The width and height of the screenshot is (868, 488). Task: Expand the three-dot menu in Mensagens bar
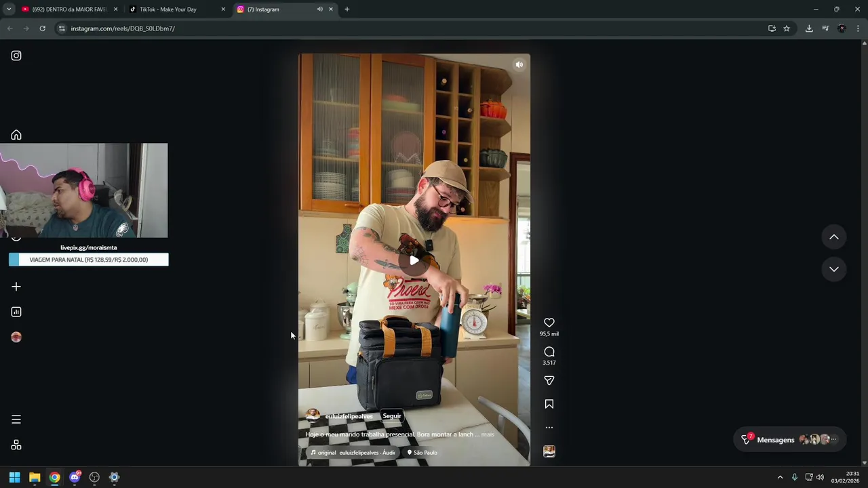[834, 440]
